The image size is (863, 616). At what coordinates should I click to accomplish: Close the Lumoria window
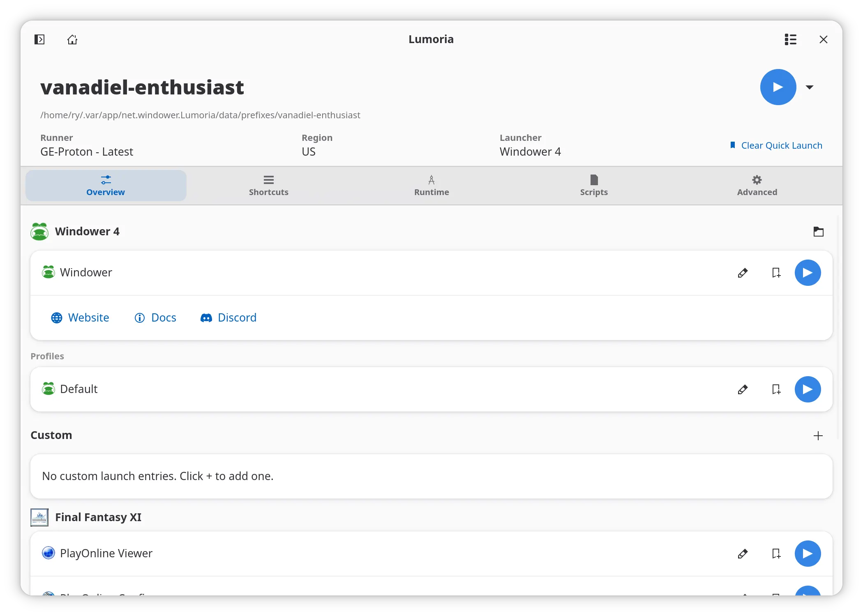pyautogui.click(x=823, y=39)
